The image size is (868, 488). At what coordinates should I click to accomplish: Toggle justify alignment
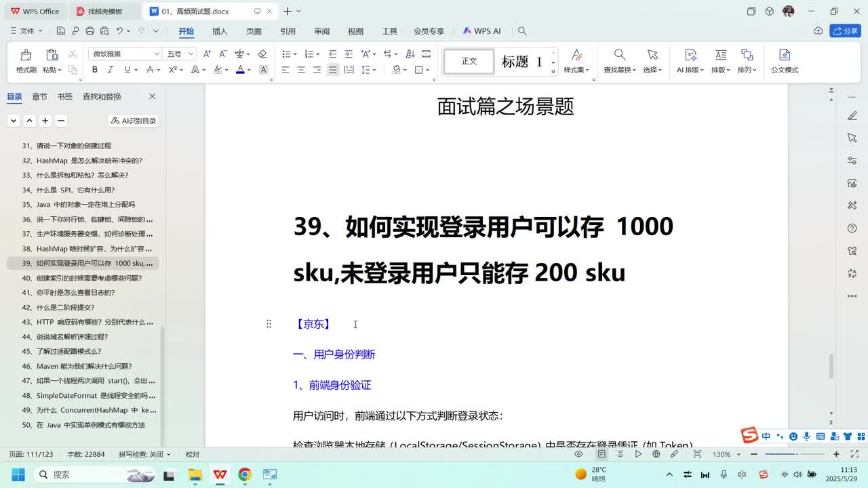332,70
